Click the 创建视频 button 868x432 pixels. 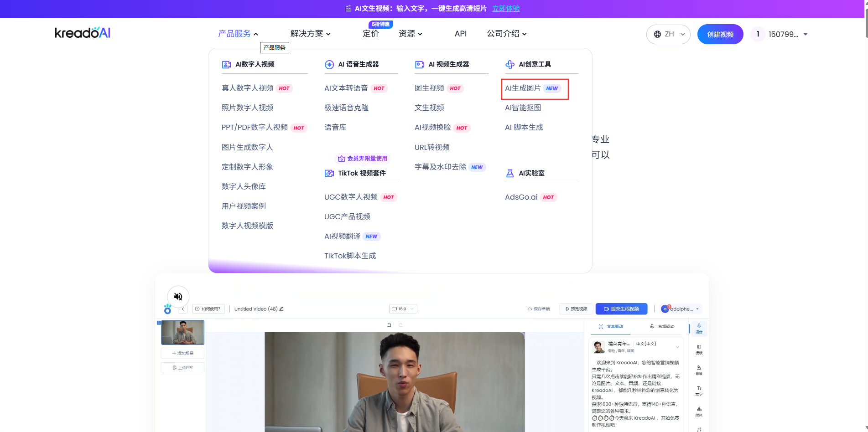(x=720, y=34)
